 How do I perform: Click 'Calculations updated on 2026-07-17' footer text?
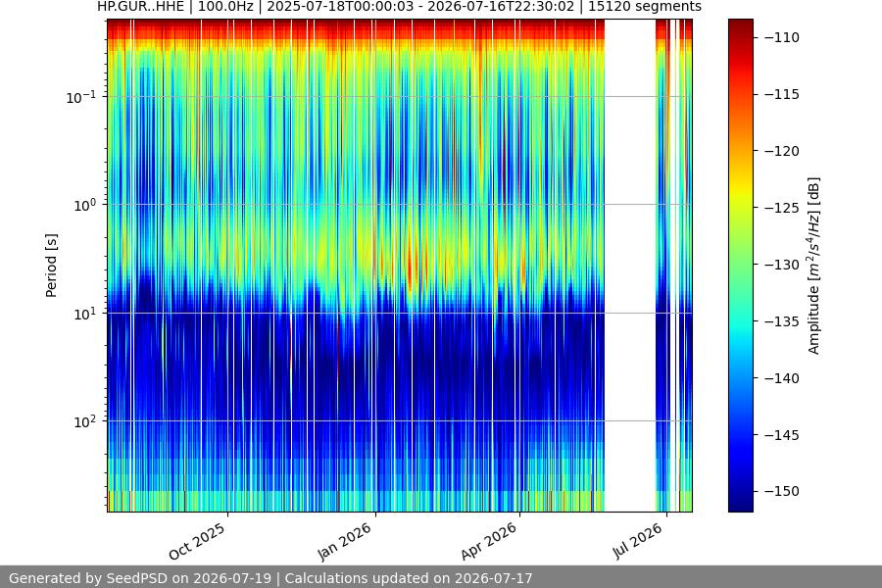(x=409, y=578)
